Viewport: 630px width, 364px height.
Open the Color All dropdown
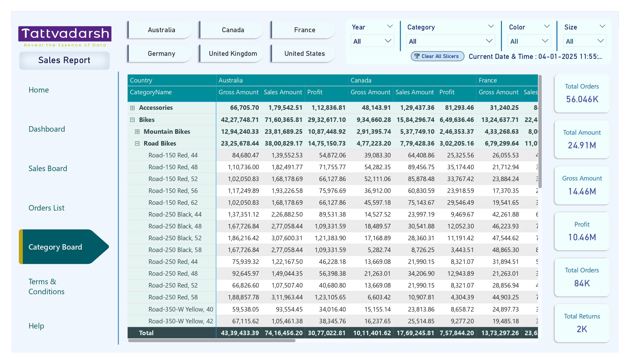point(529,41)
